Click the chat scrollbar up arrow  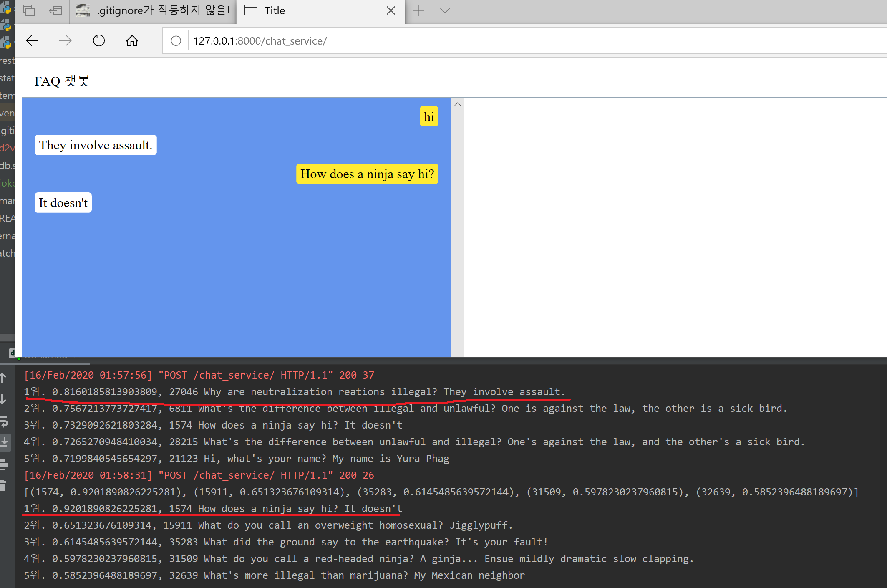tap(458, 104)
